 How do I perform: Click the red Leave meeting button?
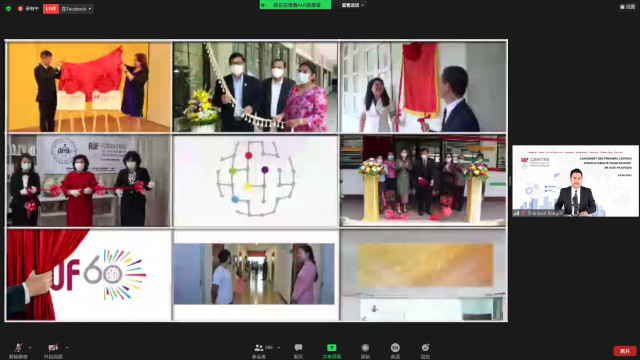[x=624, y=351]
